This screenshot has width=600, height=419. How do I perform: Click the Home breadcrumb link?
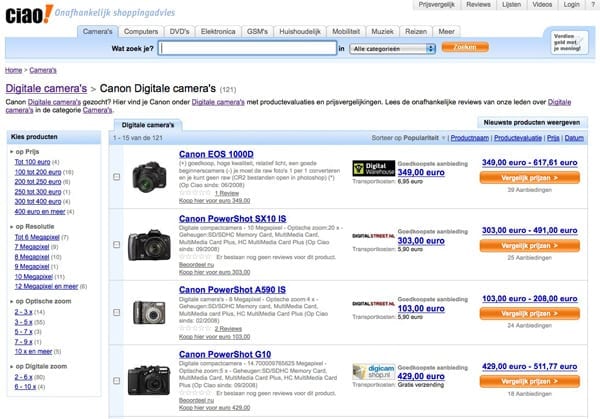pos(13,70)
